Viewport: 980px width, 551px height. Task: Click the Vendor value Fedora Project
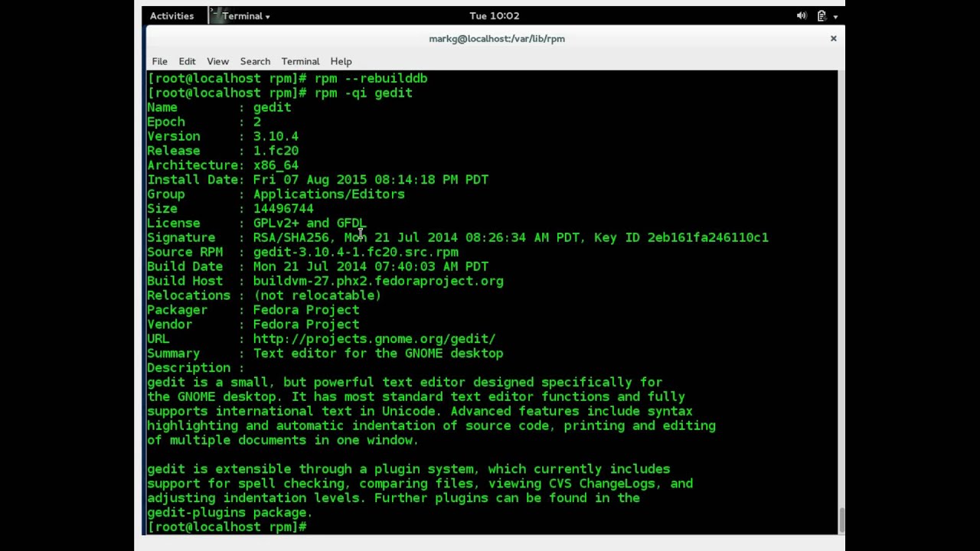point(306,325)
